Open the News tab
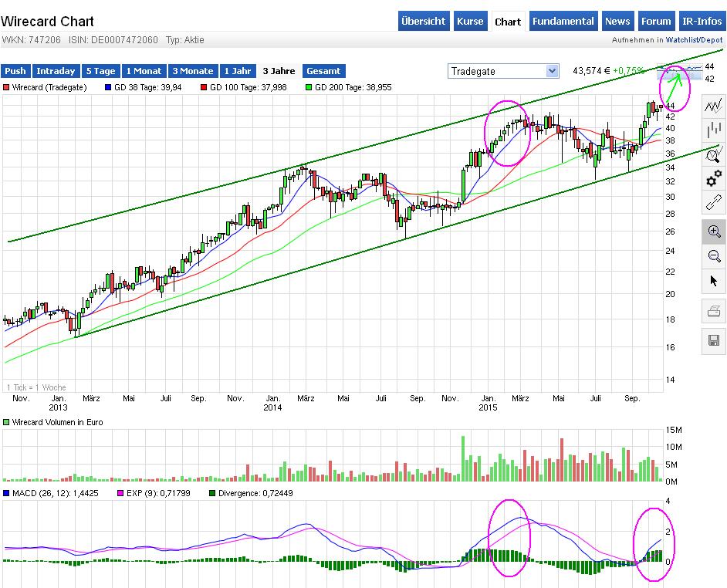The height and width of the screenshot is (588, 727). 617,22
